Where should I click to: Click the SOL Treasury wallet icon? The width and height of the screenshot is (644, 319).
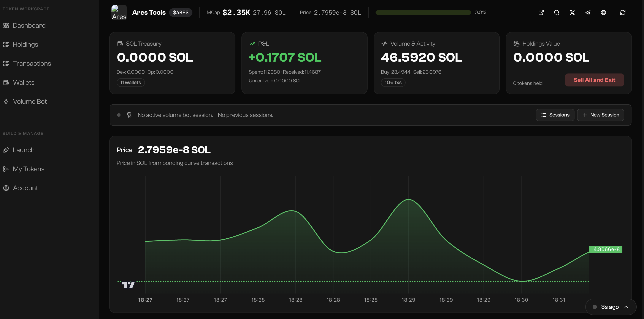click(120, 44)
